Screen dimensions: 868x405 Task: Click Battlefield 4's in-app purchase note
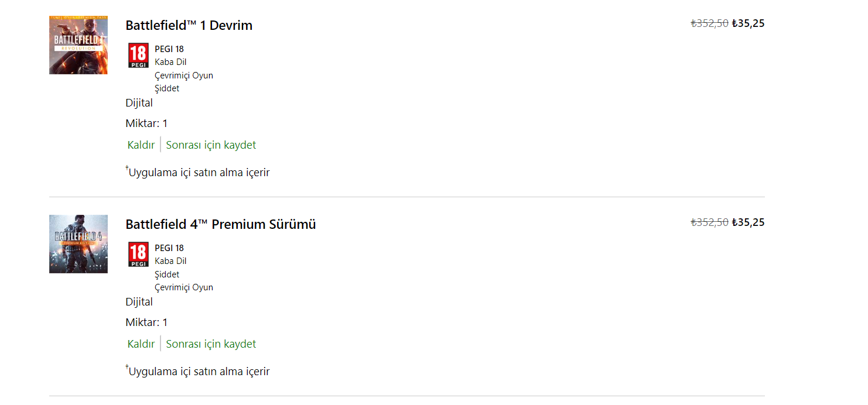(199, 372)
